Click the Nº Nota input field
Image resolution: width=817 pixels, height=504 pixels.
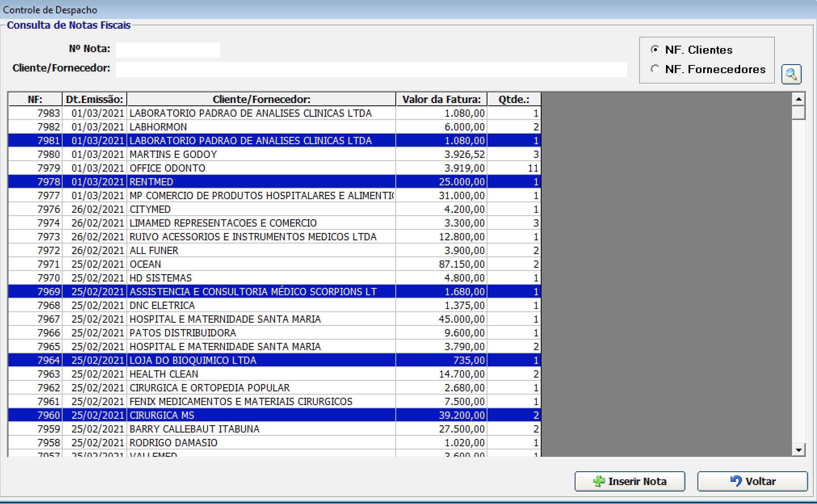168,50
